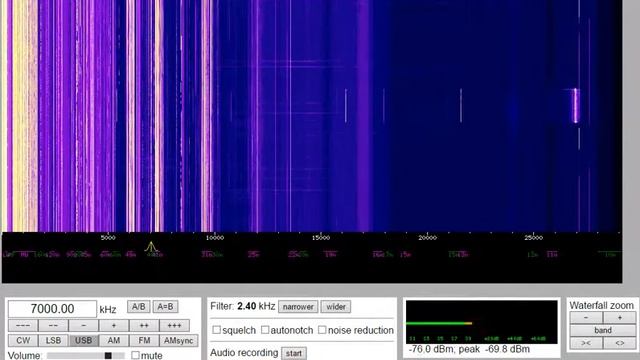The image size is (640, 360).
Task: Enable the autonotch checkbox
Action: (x=265, y=330)
